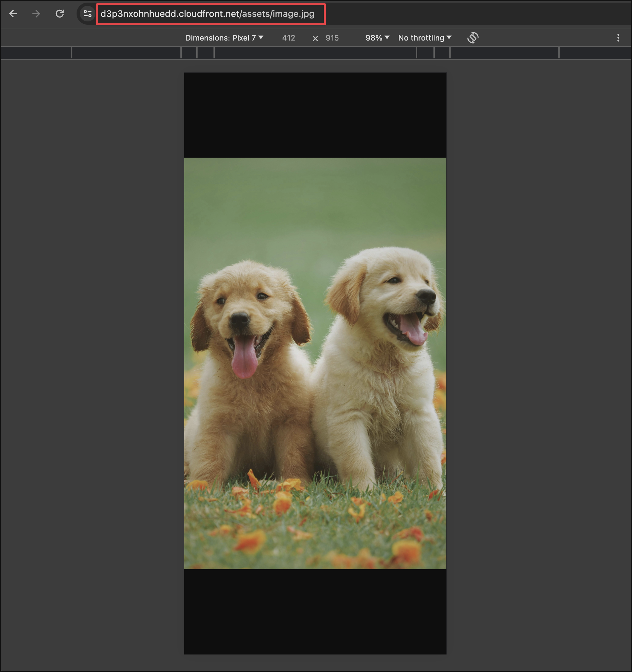Reload the page
Viewport: 632px width, 672px height.
[60, 14]
